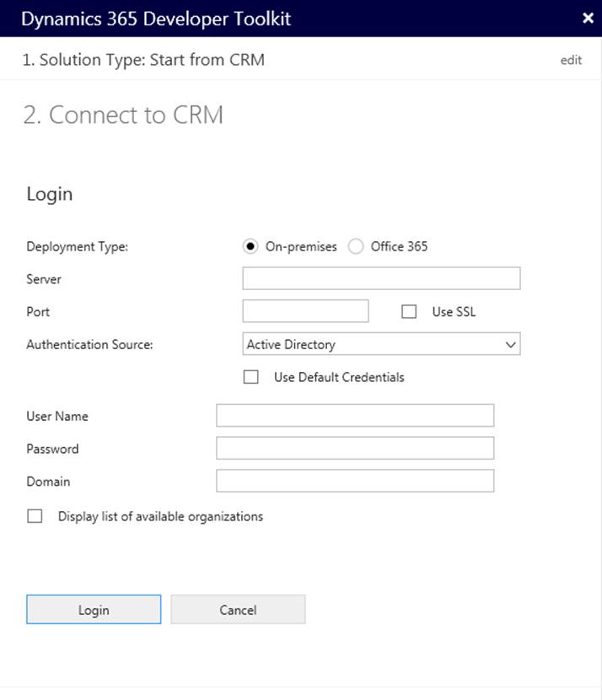
Task: Click the 'Deployment Type:' label
Action: (78, 246)
